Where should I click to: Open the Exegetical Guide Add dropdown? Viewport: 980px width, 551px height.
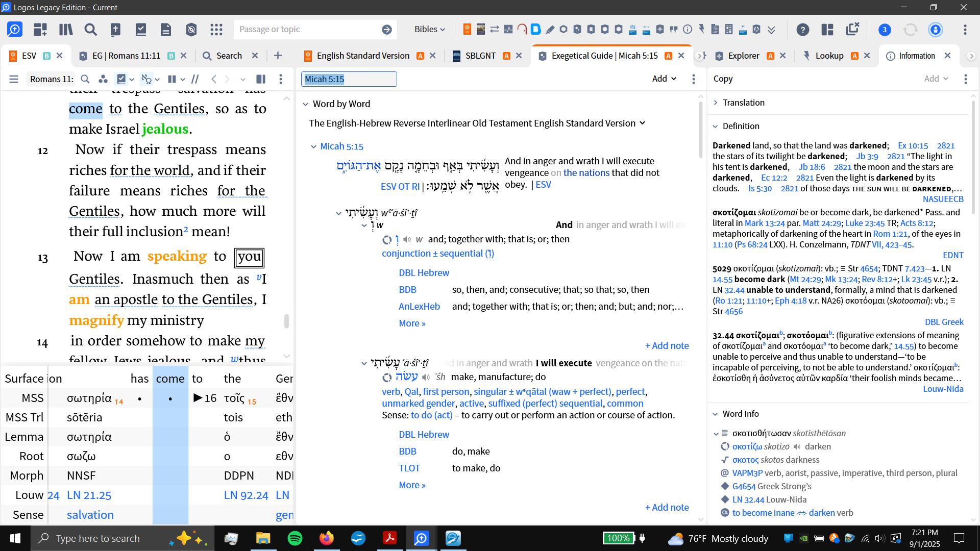[664, 79]
